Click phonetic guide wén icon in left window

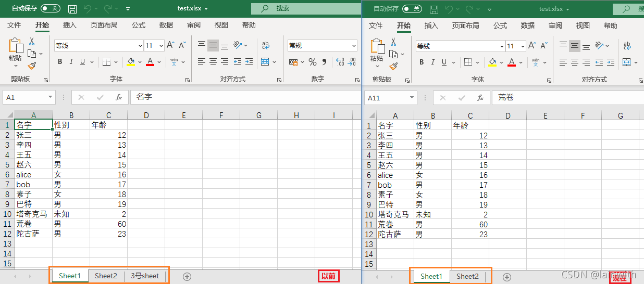point(174,62)
